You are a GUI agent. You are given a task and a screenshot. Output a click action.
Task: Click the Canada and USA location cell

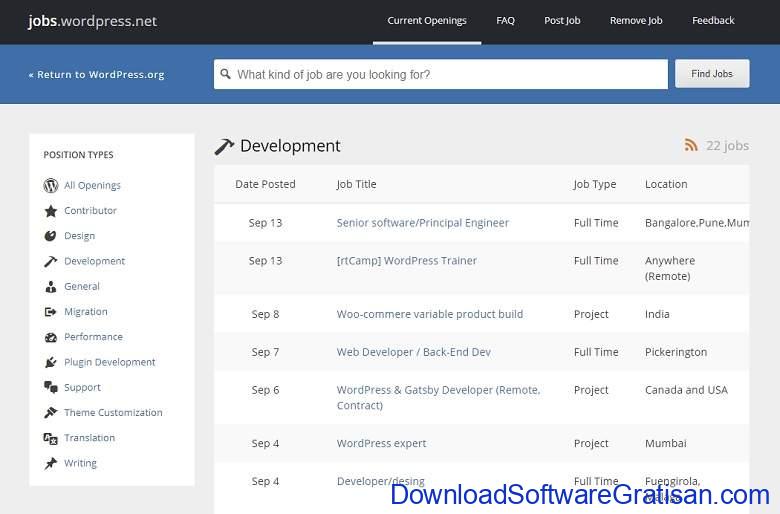tap(686, 390)
